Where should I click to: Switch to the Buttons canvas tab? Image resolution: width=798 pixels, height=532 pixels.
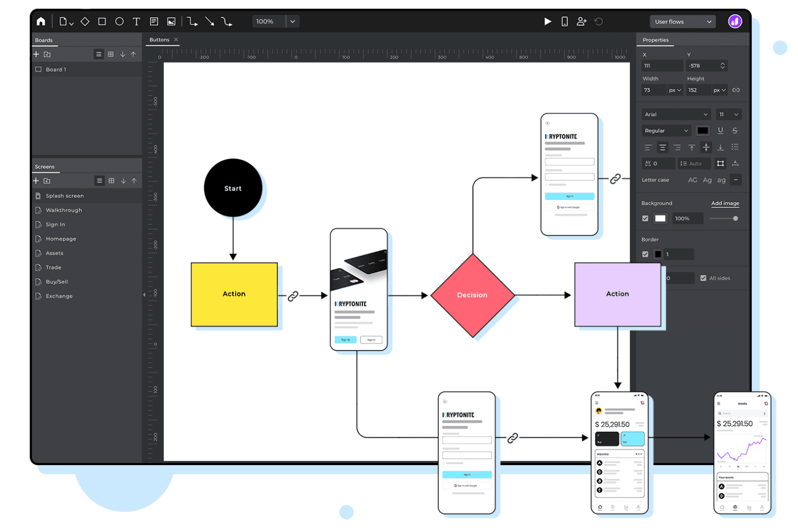coord(159,40)
